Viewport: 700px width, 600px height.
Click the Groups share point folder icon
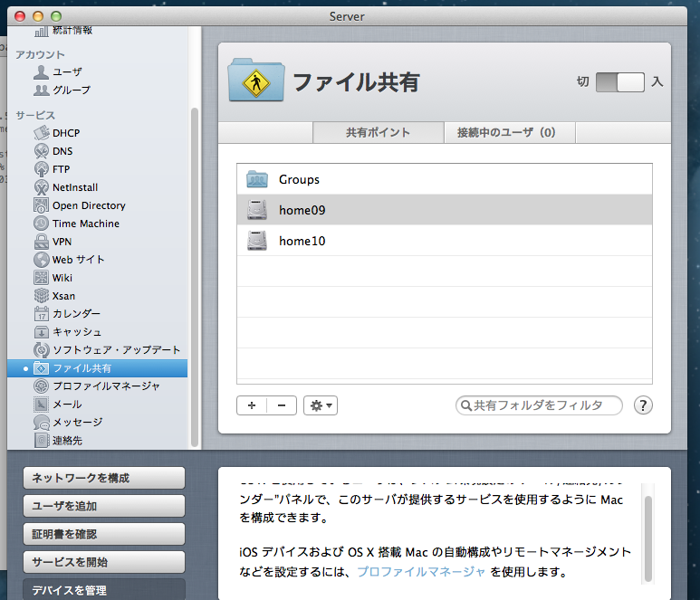point(257,179)
